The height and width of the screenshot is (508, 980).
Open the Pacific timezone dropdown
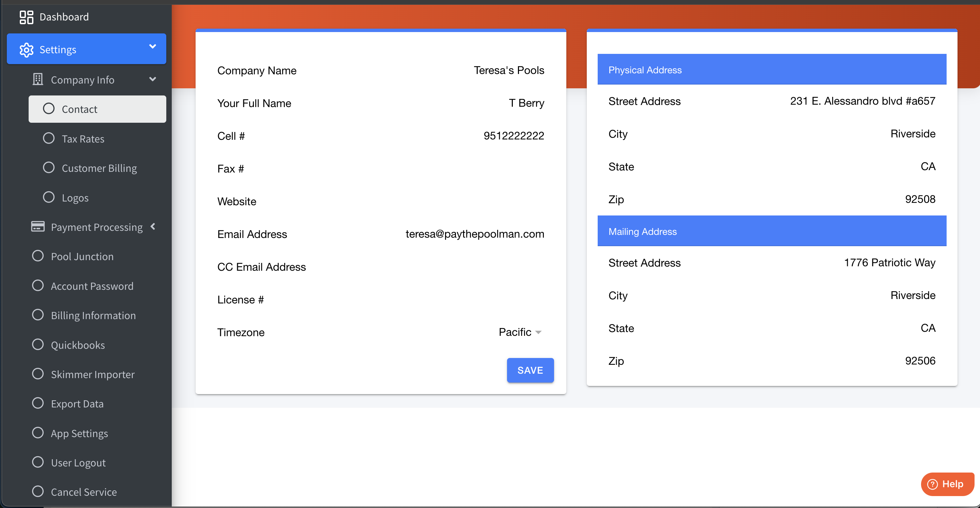pyautogui.click(x=520, y=332)
